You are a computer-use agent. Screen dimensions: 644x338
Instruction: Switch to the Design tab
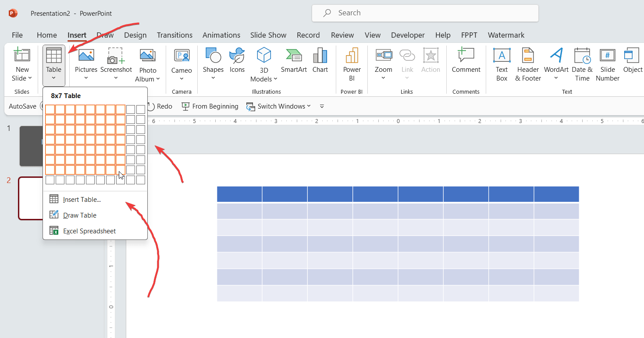tap(135, 35)
